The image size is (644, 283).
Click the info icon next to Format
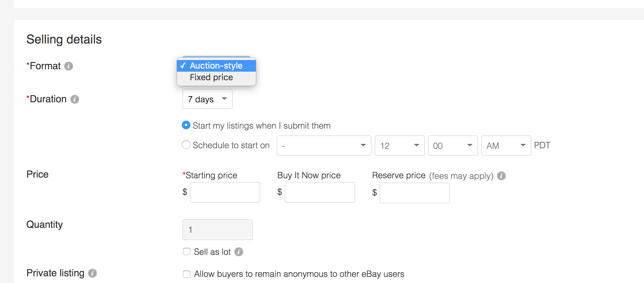point(69,66)
